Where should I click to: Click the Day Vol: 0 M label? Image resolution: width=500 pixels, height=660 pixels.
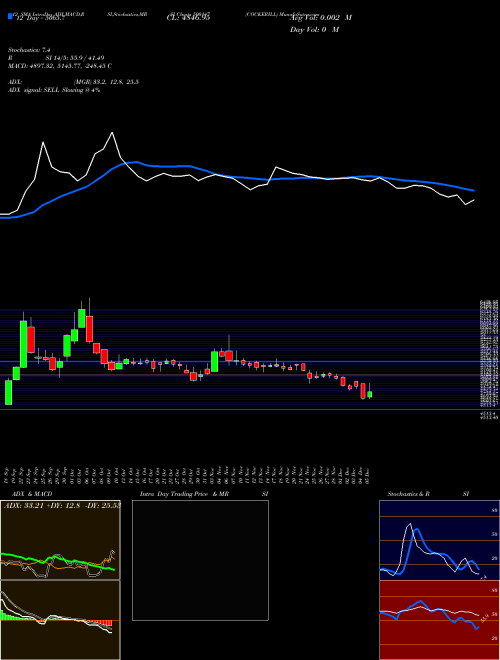(x=314, y=30)
